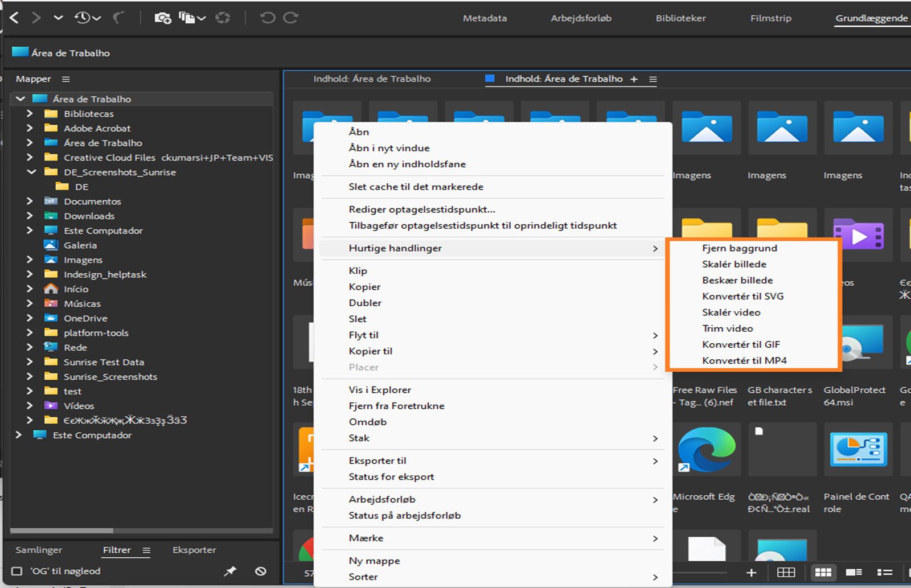Screen dimensions: 911x588
Task: Add new content tab with plus
Action: [x=634, y=79]
